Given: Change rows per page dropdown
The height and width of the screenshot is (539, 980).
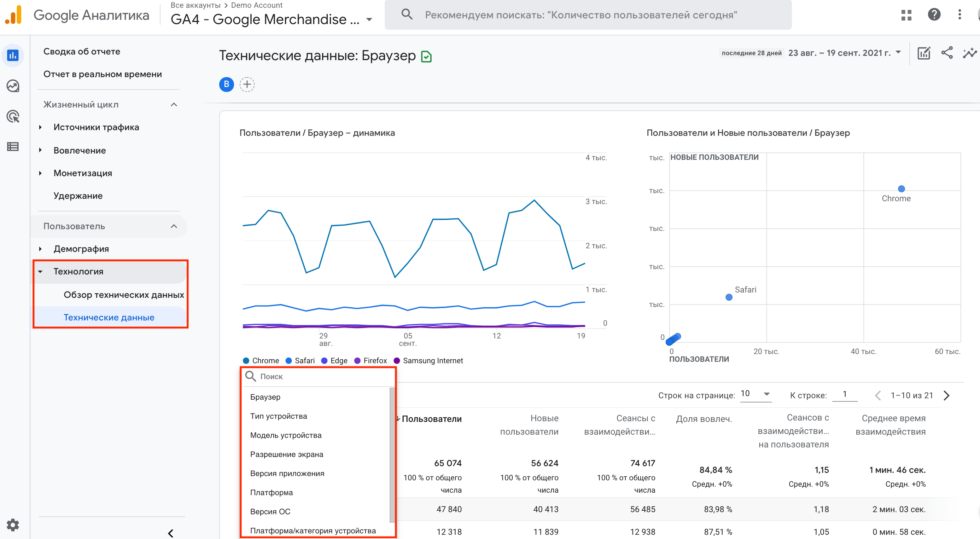Looking at the screenshot, I should [756, 394].
